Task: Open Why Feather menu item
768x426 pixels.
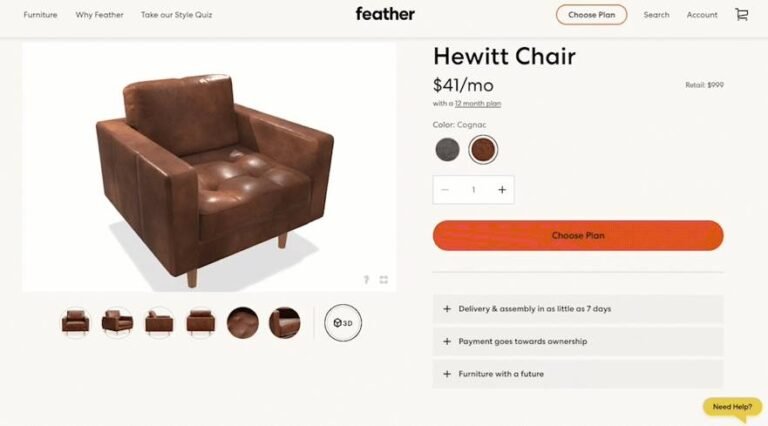Action: (x=99, y=15)
